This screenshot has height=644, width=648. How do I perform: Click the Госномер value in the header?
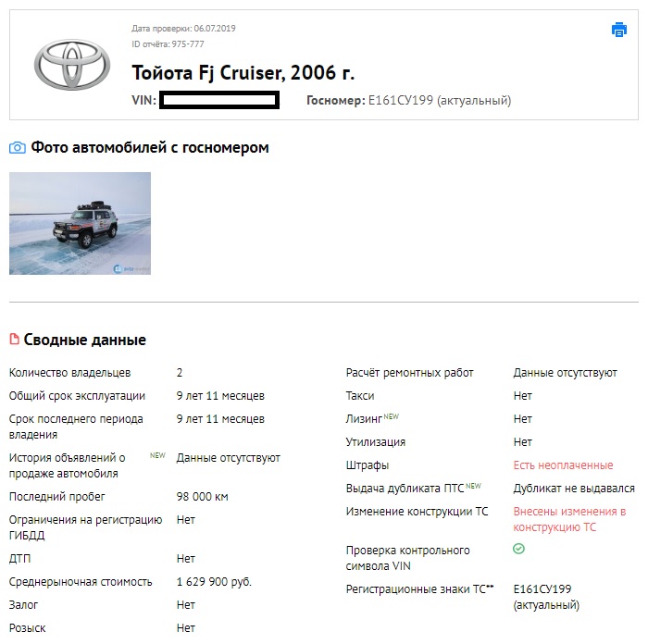440,100
